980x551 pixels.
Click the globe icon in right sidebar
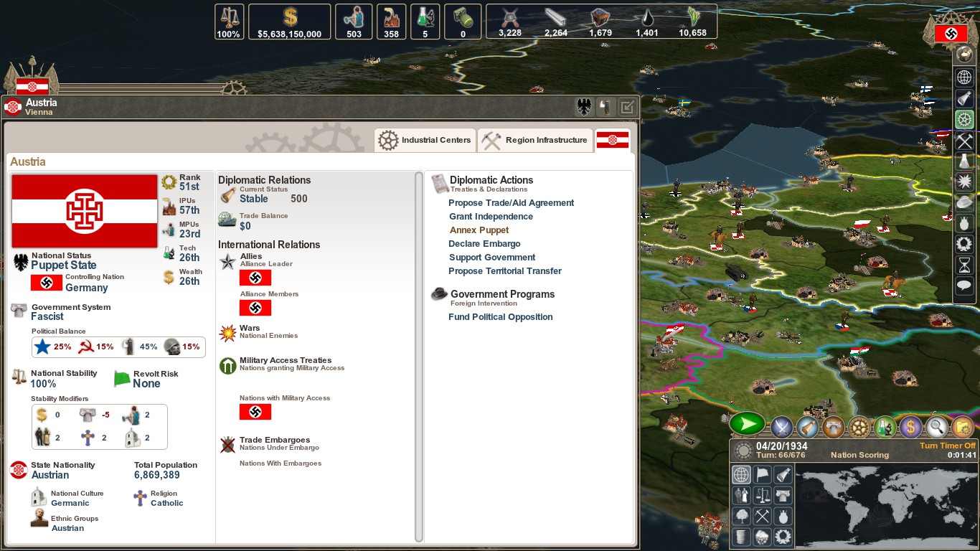(x=964, y=78)
